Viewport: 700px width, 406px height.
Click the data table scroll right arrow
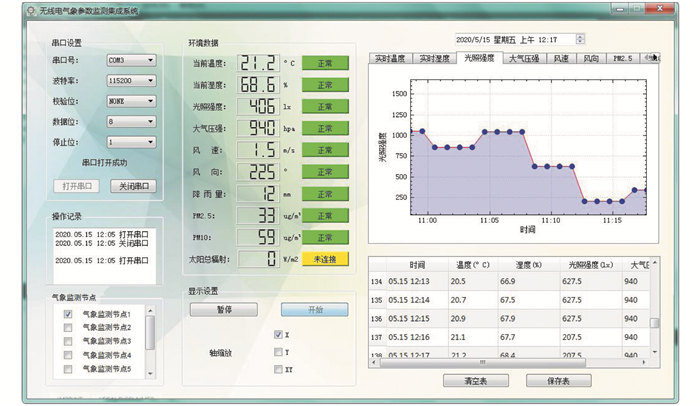click(x=644, y=362)
